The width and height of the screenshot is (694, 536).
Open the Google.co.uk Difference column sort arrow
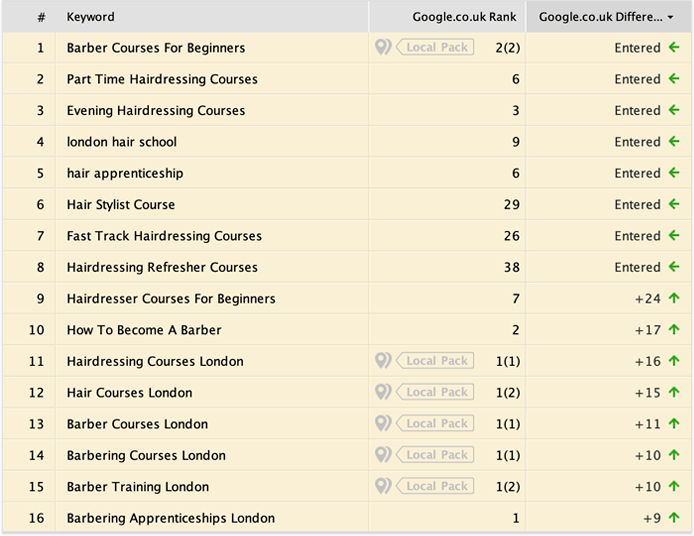[x=670, y=17]
